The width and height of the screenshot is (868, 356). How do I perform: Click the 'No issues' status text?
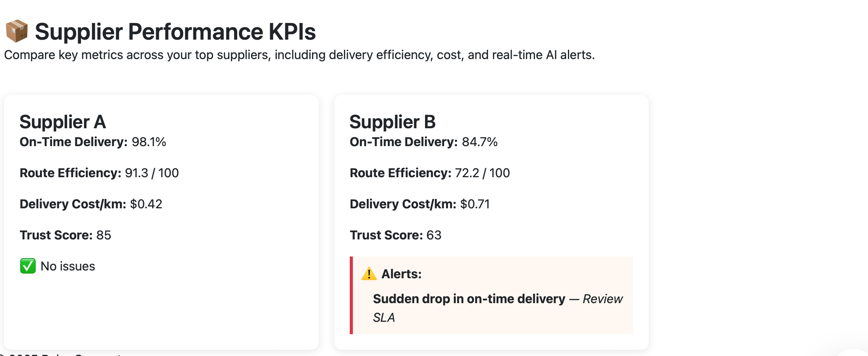coord(68,266)
